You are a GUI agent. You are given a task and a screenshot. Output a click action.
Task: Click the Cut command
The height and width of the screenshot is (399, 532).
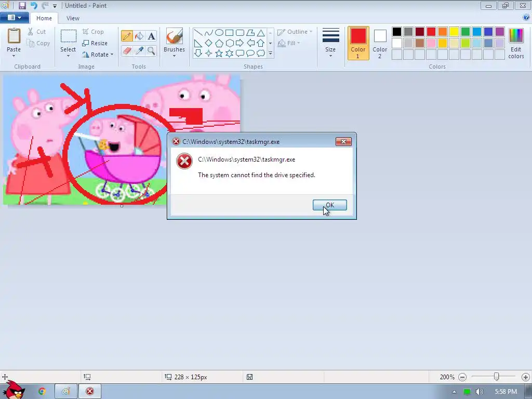[37, 32]
